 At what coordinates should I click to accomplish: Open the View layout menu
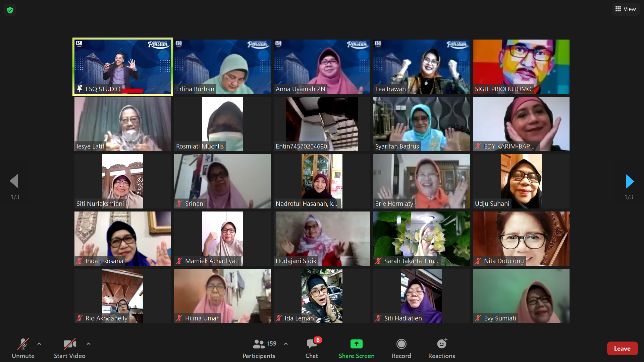pos(626,9)
